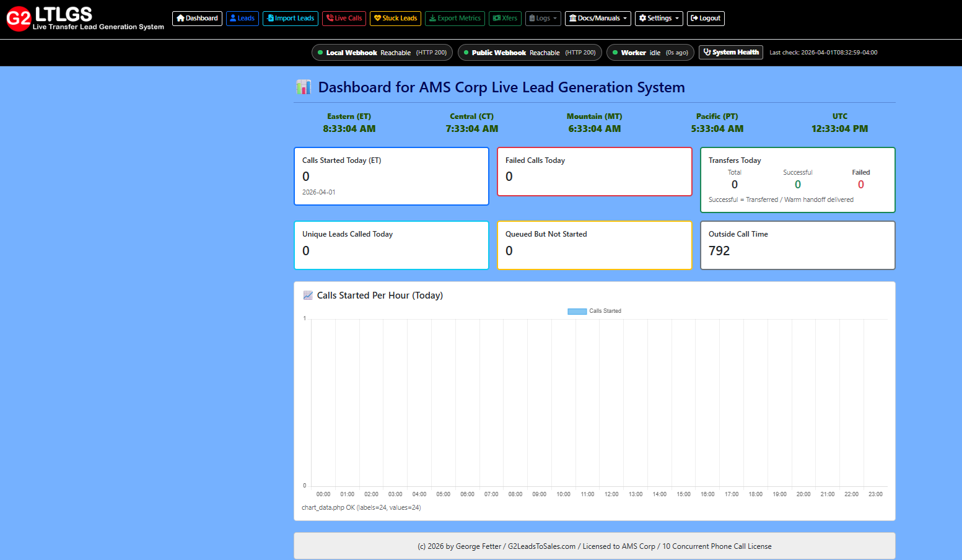Switch to the Dashboard tab
Viewport: 962px width, 560px height.
point(197,18)
